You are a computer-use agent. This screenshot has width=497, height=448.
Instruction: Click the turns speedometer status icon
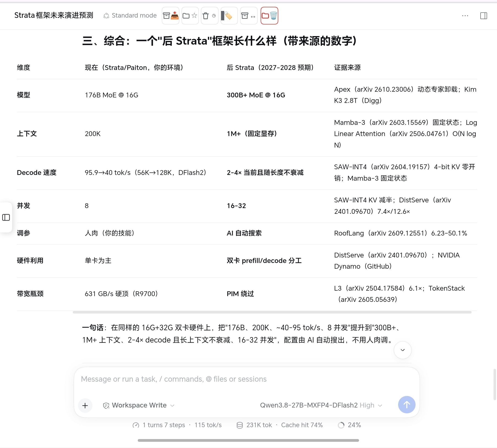pos(136,425)
